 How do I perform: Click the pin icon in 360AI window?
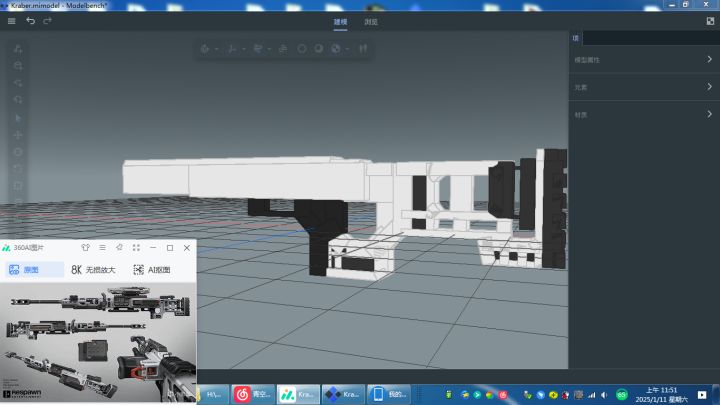[119, 248]
